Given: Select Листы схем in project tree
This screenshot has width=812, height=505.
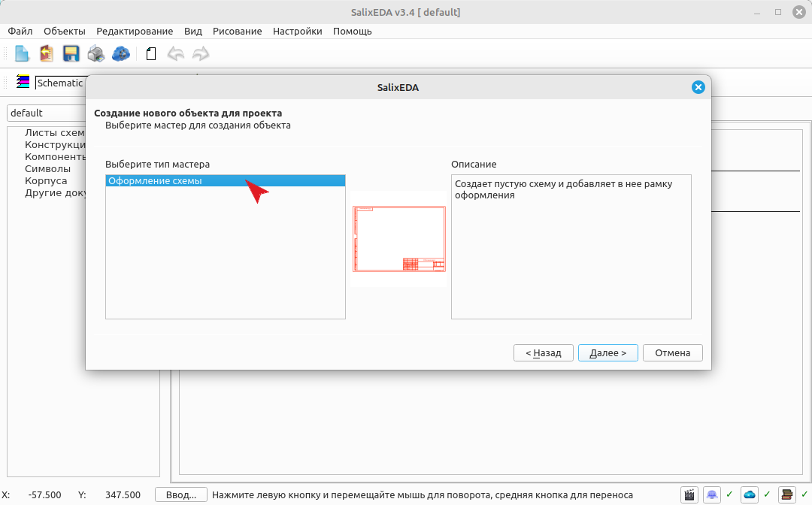Looking at the screenshot, I should pos(54,132).
